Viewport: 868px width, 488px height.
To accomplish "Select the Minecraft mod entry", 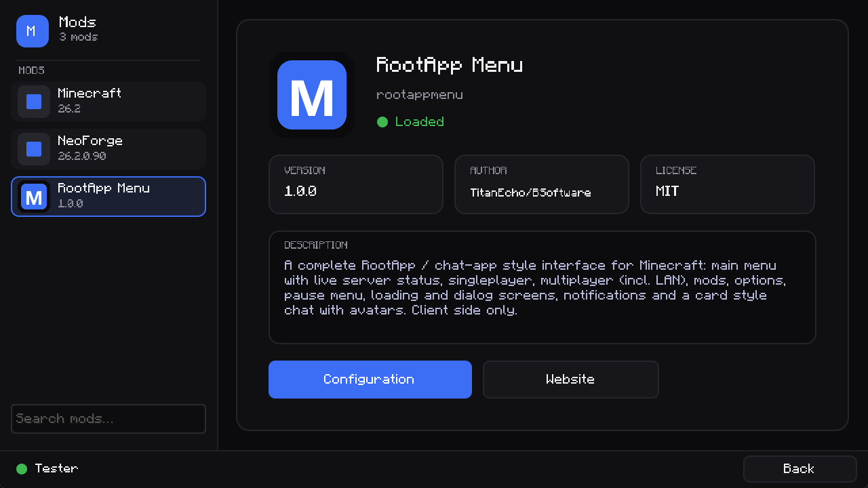I will tap(108, 102).
